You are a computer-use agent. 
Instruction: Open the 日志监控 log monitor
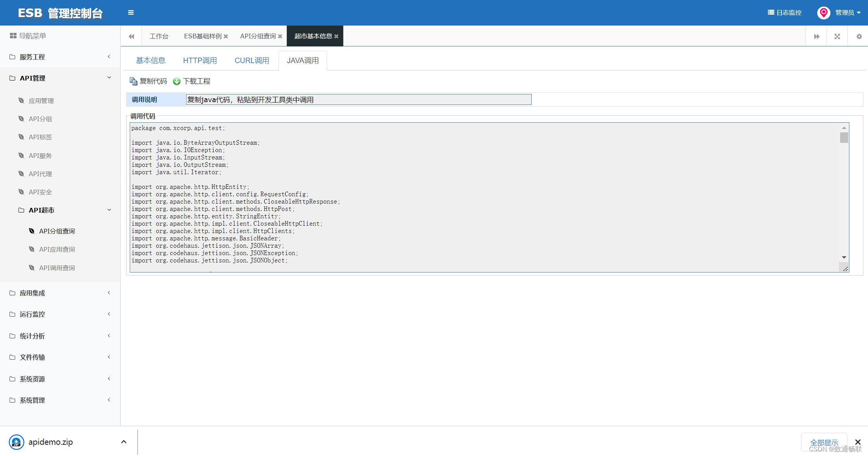coord(785,13)
